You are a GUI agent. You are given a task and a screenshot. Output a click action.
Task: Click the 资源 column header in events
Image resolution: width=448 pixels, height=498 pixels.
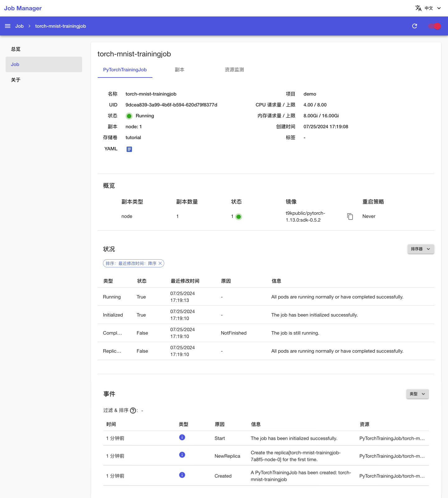click(364, 424)
